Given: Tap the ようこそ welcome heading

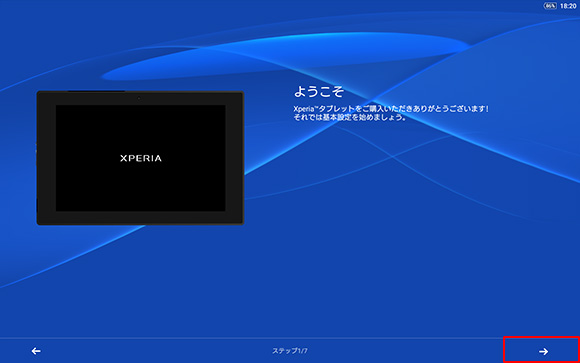Looking at the screenshot, I should tap(318, 92).
